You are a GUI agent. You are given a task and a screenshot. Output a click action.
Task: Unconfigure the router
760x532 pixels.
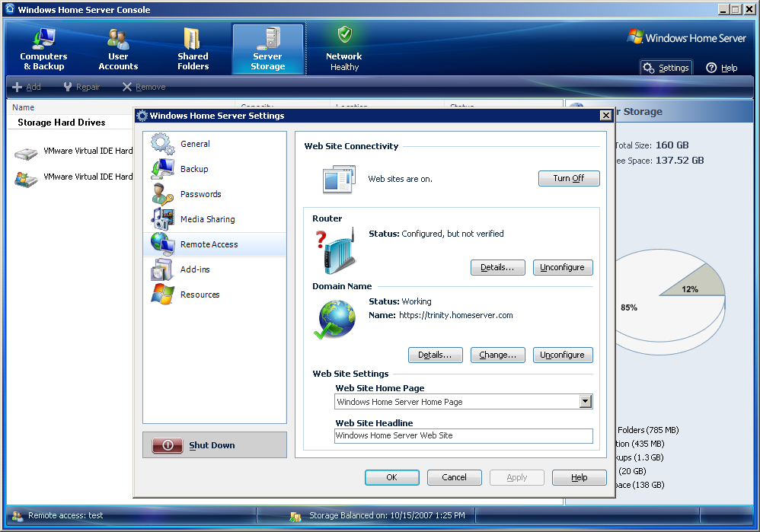563,267
